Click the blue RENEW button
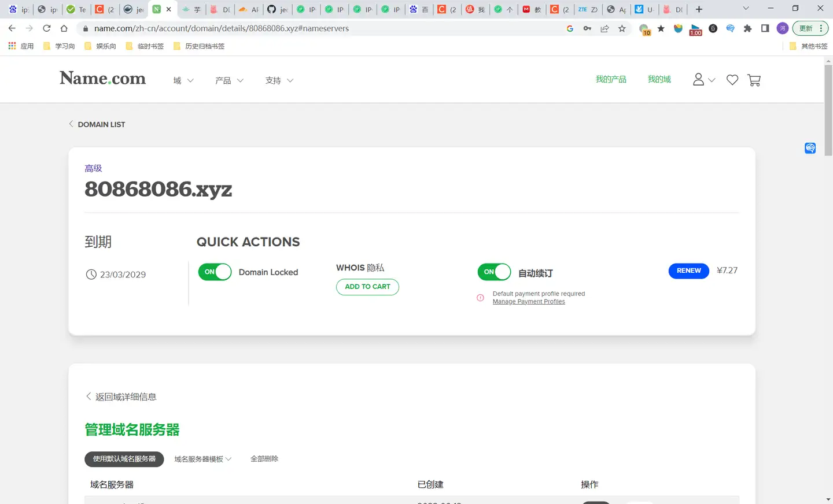 click(688, 270)
